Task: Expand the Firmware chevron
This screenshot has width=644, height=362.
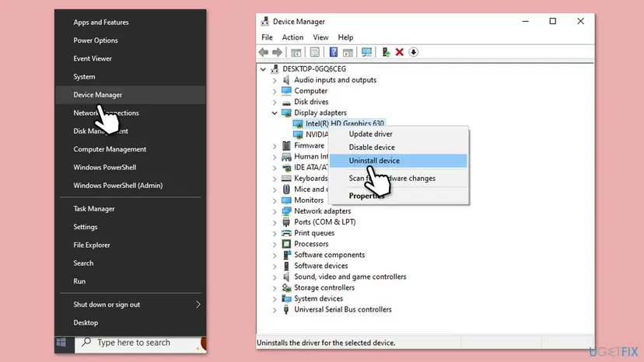Action: point(275,146)
